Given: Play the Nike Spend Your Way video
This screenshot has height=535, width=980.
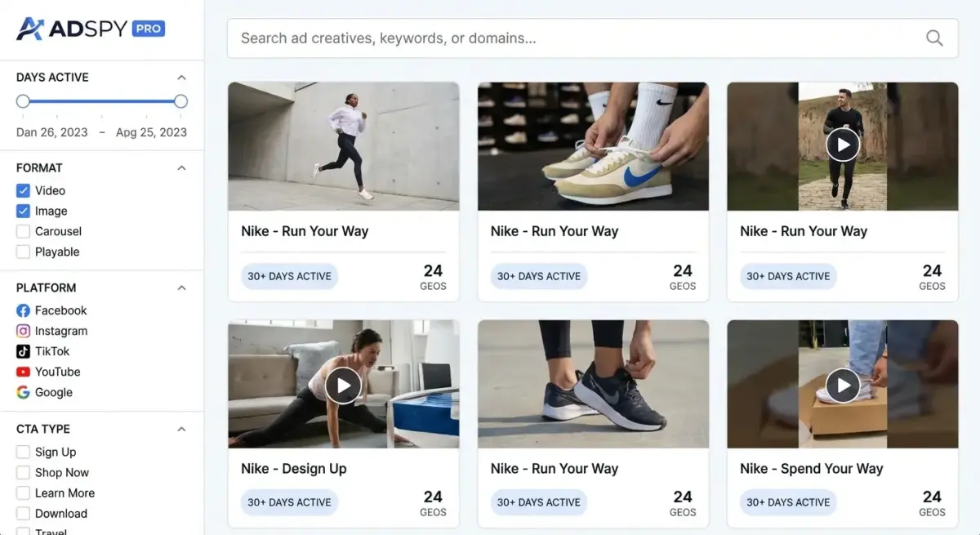Looking at the screenshot, I should pyautogui.click(x=842, y=385).
